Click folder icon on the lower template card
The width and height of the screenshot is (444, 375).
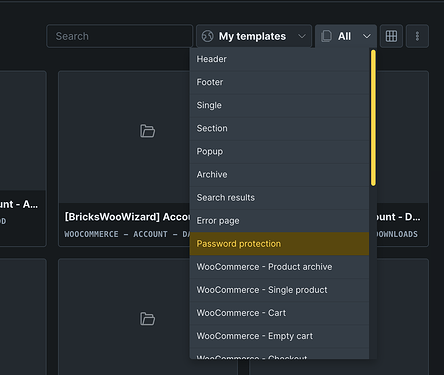click(147, 319)
